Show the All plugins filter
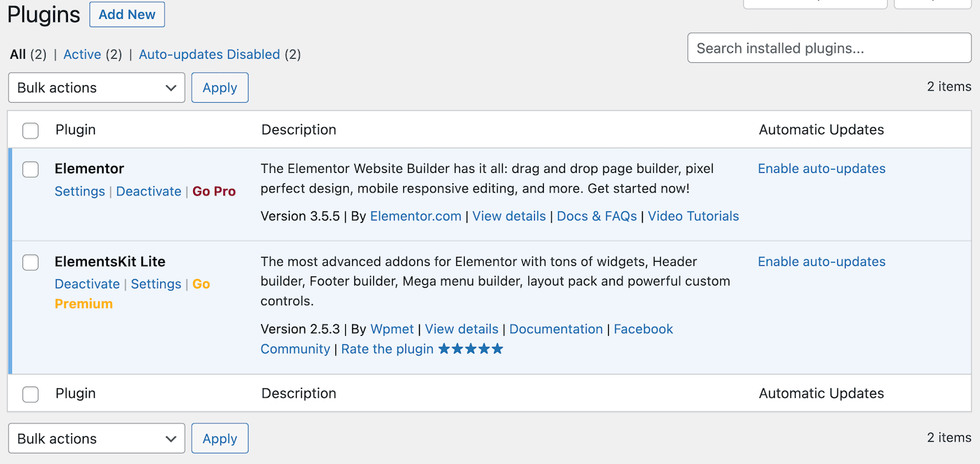The width and height of the screenshot is (980, 464). click(18, 55)
